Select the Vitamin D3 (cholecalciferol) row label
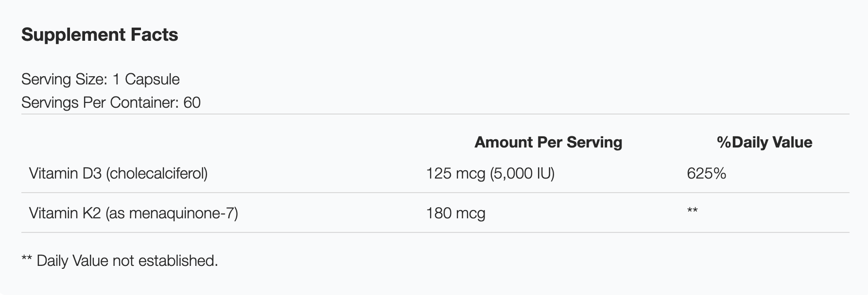This screenshot has width=868, height=295. 118,173
